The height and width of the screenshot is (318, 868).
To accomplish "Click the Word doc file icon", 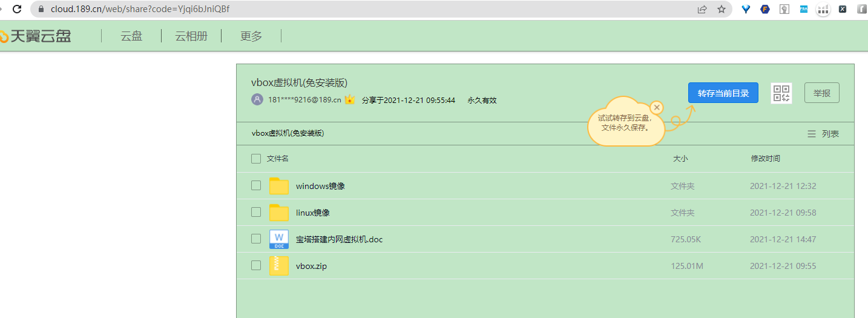I will tap(279, 239).
